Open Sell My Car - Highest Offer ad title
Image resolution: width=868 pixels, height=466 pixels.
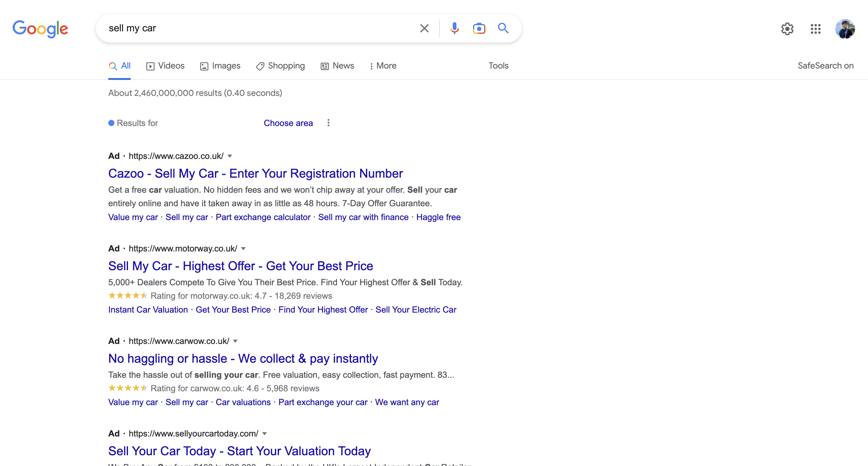point(241,266)
